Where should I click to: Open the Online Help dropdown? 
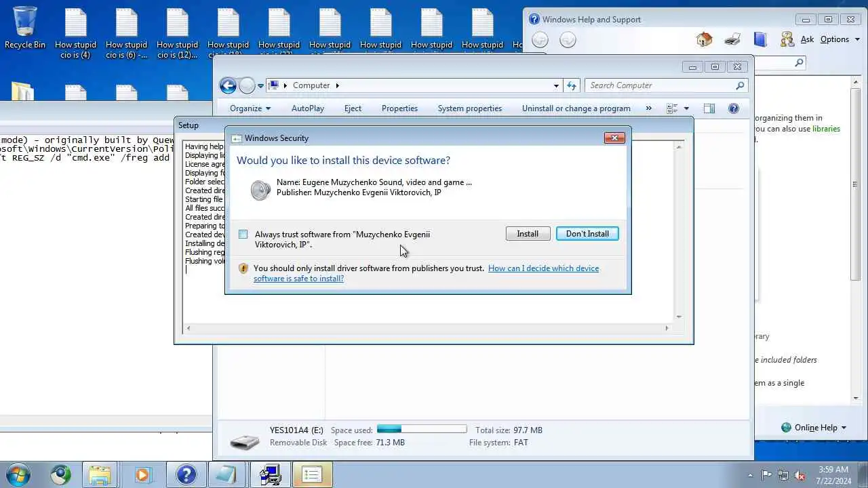click(x=814, y=428)
